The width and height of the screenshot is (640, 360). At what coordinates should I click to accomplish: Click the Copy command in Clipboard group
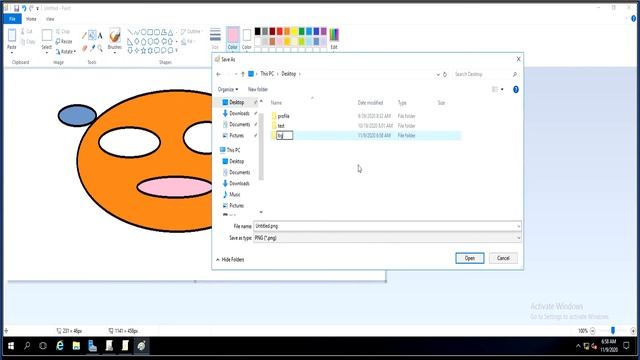[x=27, y=42]
